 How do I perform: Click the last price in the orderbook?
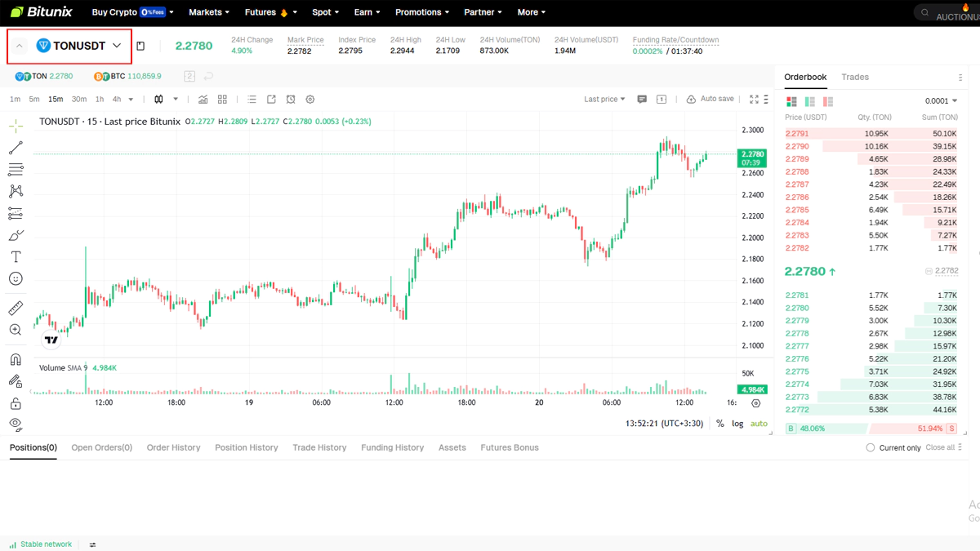click(x=808, y=270)
